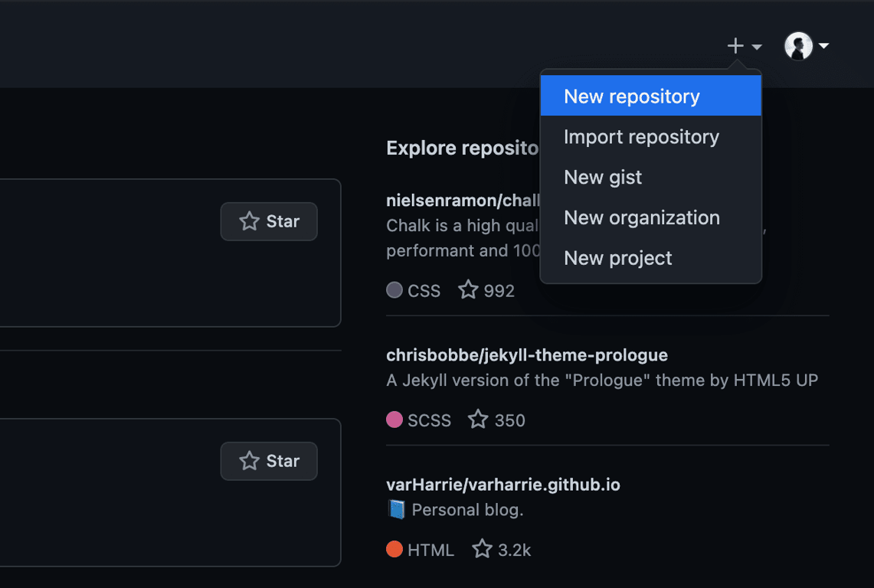Open chrisbobbe/jekyll-theme-prologue repository link
This screenshot has width=874, height=588.
[527, 355]
